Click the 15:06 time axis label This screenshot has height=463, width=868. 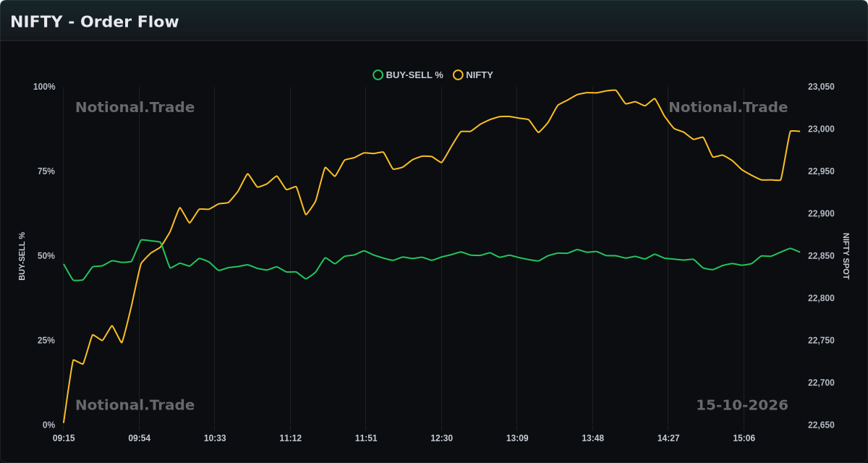point(744,438)
